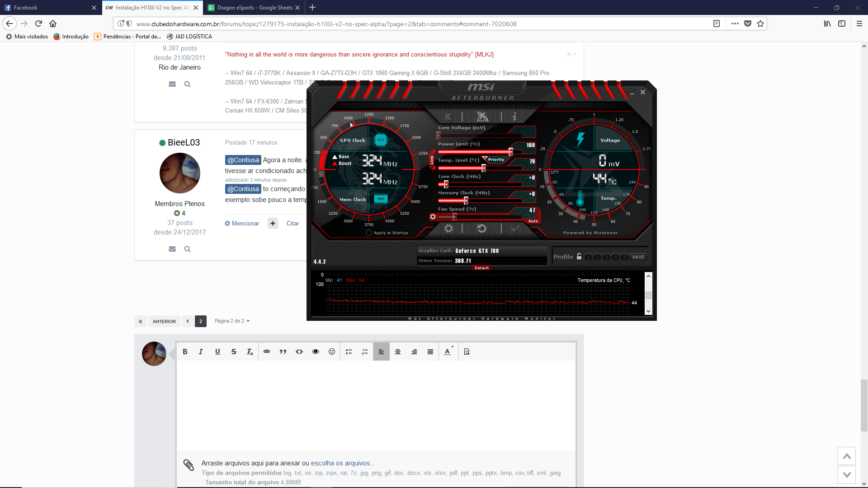
Task: Justify text in editor
Action: [x=430, y=352]
